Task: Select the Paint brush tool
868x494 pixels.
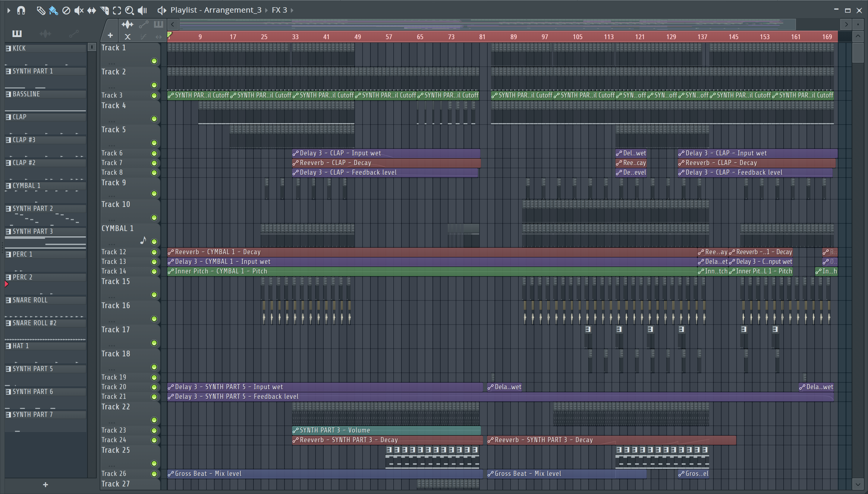Action: click(53, 11)
